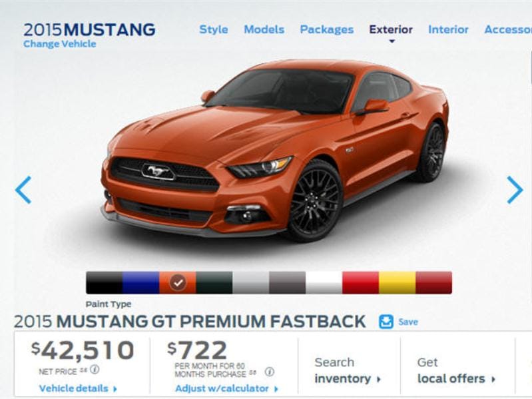The image size is (532, 399).
Task: Select the dark green paint swatch
Action: tap(214, 282)
